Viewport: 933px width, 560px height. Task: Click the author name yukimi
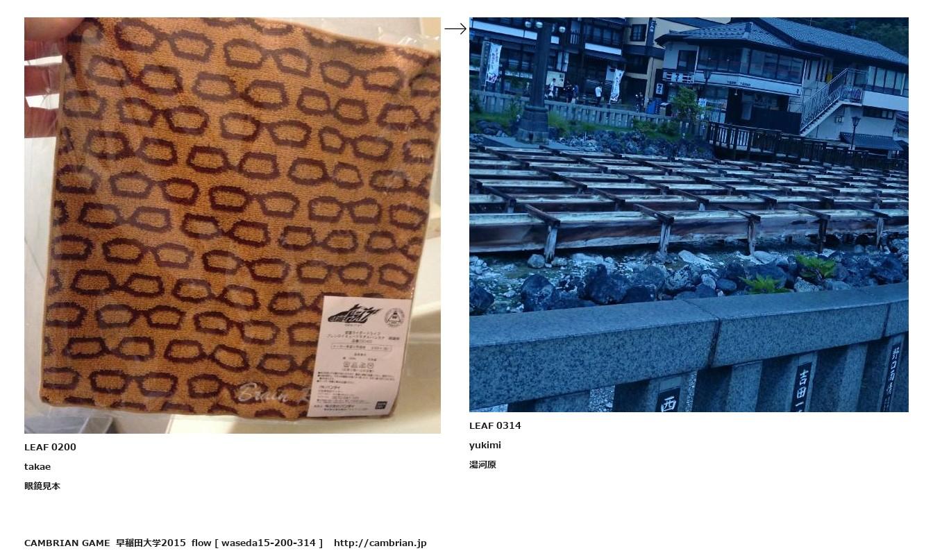[485, 445]
